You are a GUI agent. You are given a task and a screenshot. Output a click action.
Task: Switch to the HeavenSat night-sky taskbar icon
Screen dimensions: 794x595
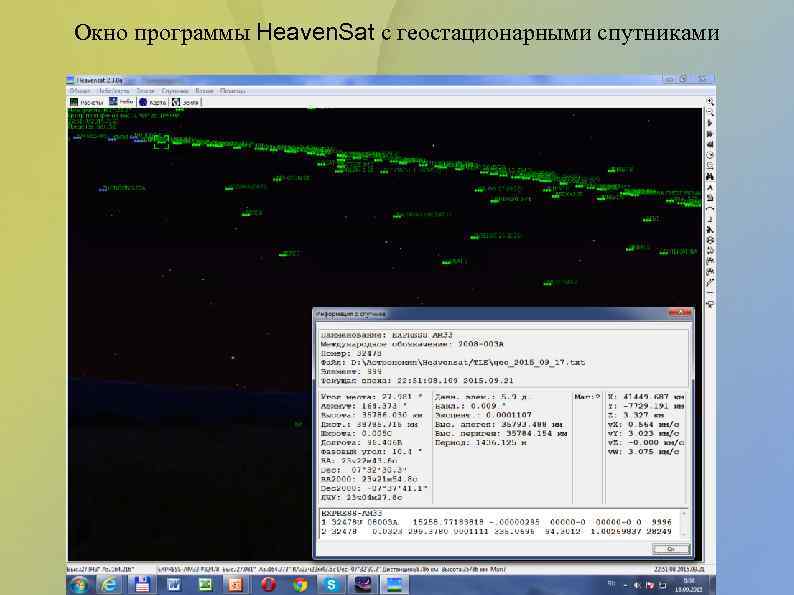click(x=363, y=585)
